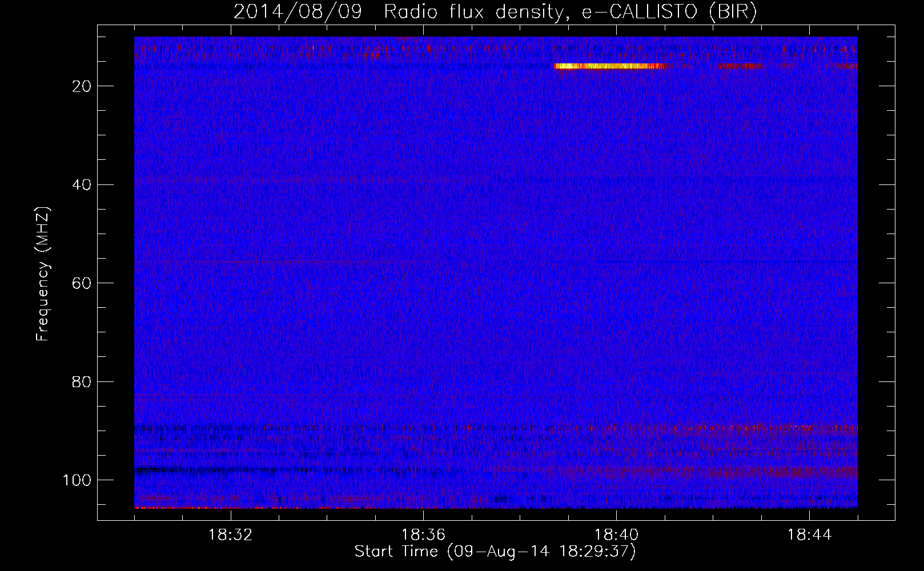Viewport: 924px width, 571px height.
Task: Click the 100 MHz frequency tick label
Action: [77, 480]
